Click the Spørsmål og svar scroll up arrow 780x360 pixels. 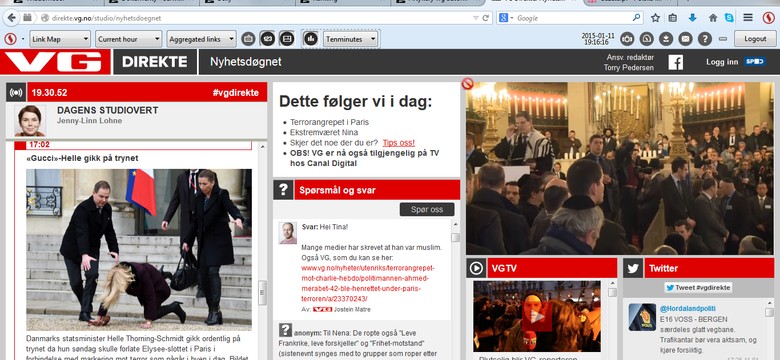tap(455, 224)
